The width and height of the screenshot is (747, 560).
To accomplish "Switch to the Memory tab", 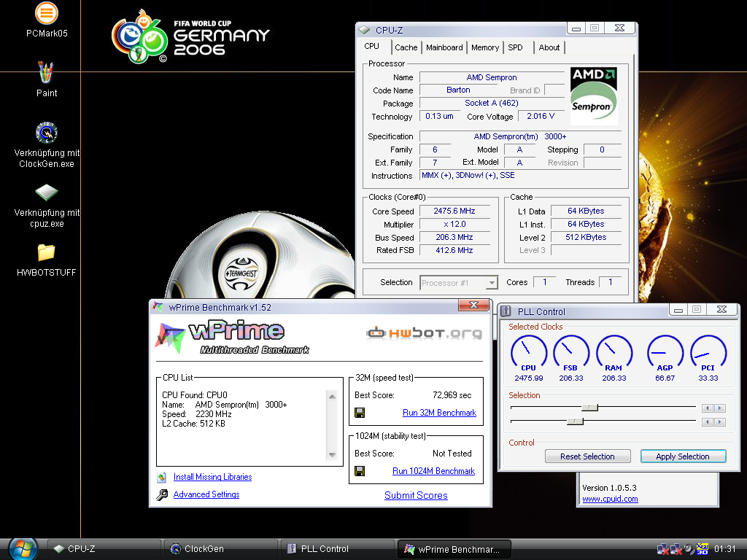I will [x=485, y=47].
